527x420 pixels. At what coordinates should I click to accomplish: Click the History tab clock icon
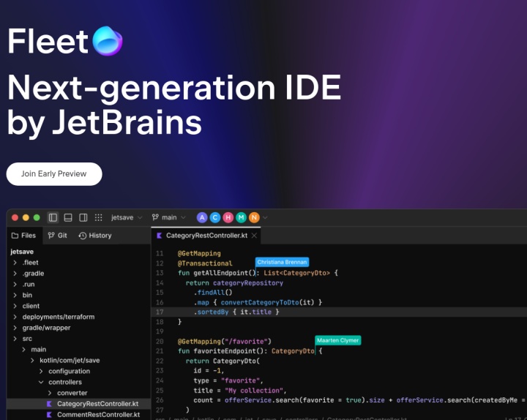(x=82, y=236)
